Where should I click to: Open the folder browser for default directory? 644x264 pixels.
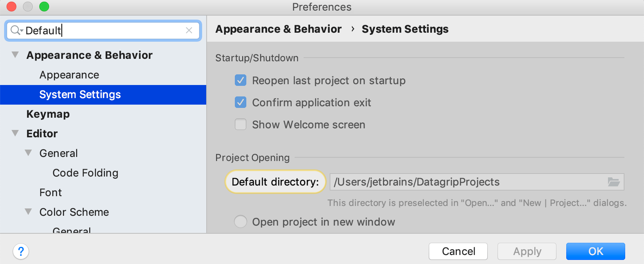click(x=613, y=182)
